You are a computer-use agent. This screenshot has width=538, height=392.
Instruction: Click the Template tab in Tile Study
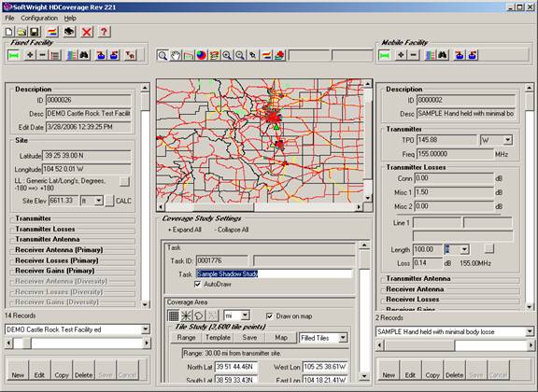tap(218, 338)
